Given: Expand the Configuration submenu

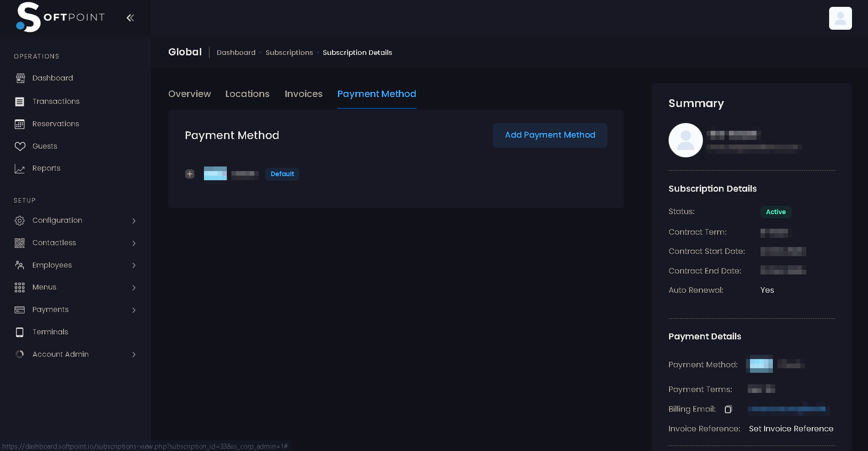Looking at the screenshot, I should (x=134, y=221).
